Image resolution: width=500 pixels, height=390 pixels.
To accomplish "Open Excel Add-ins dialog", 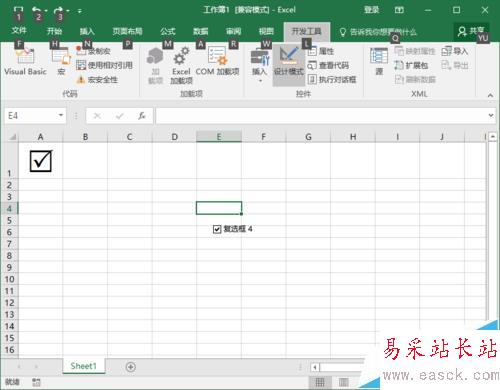I will 181,66.
